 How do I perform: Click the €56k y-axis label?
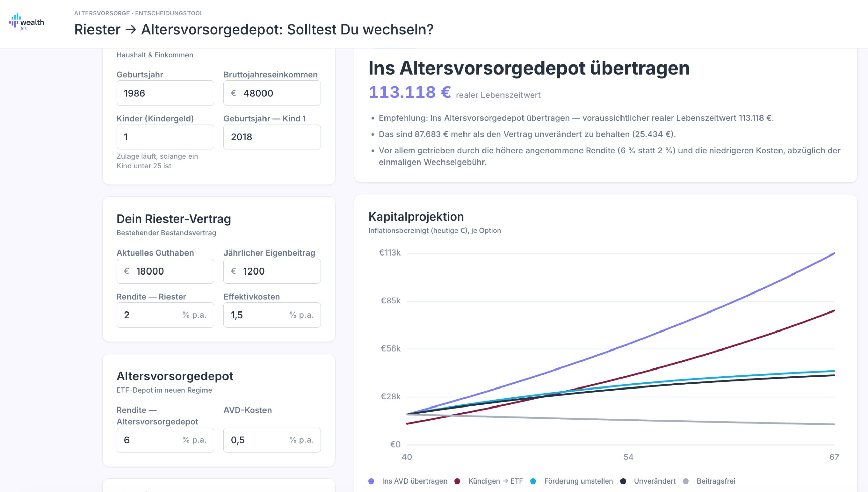tap(391, 348)
